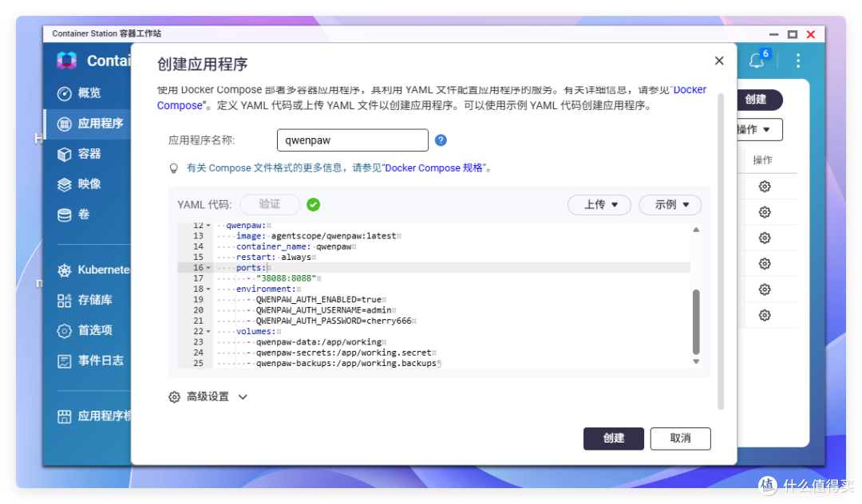This screenshot has height=504, width=862.
Task: Maximize the Container Station window
Action: point(793,34)
